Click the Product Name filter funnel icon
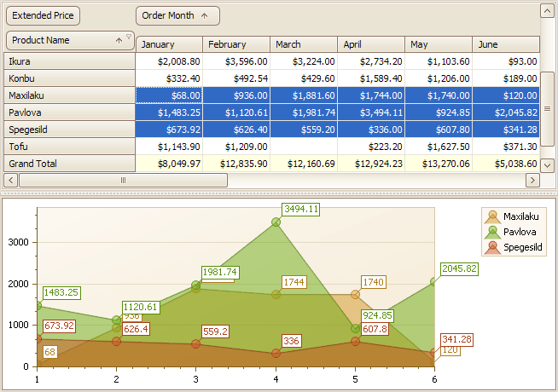This screenshot has height=392, width=558. click(129, 37)
